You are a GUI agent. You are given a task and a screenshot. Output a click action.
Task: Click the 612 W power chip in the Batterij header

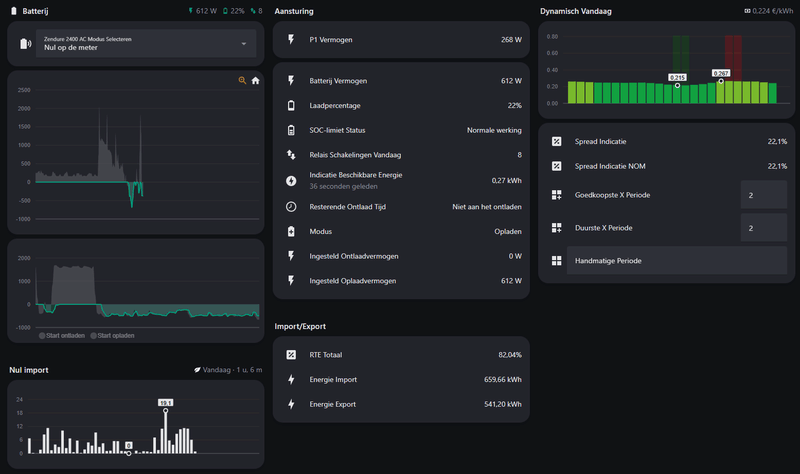coord(202,11)
